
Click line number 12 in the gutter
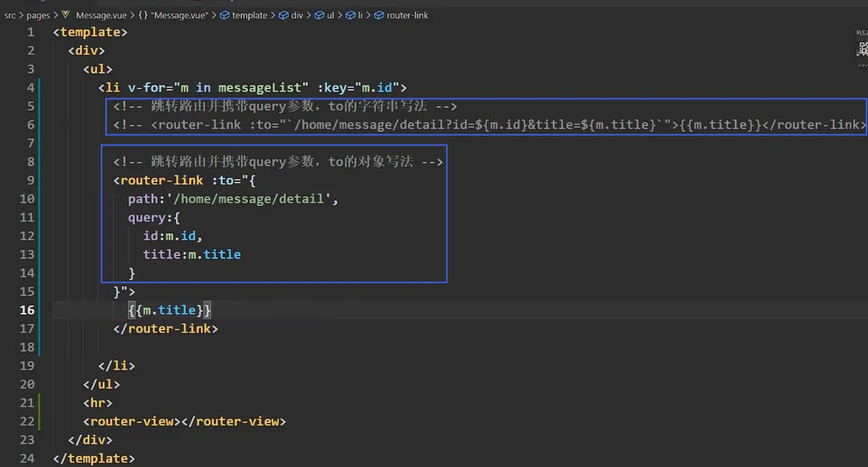point(27,236)
